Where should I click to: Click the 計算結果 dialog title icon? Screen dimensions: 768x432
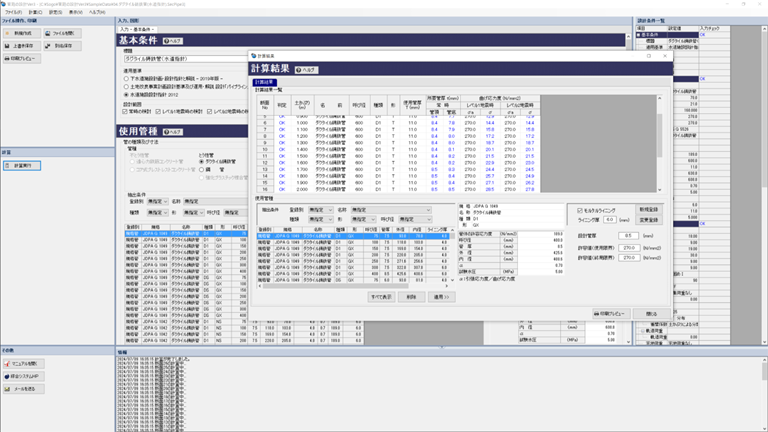tap(254, 56)
